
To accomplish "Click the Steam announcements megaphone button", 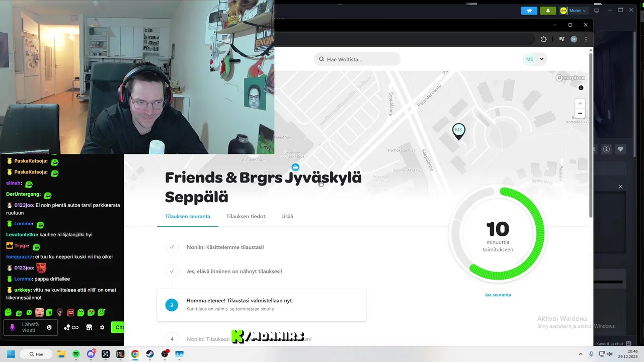I will pos(529,11).
